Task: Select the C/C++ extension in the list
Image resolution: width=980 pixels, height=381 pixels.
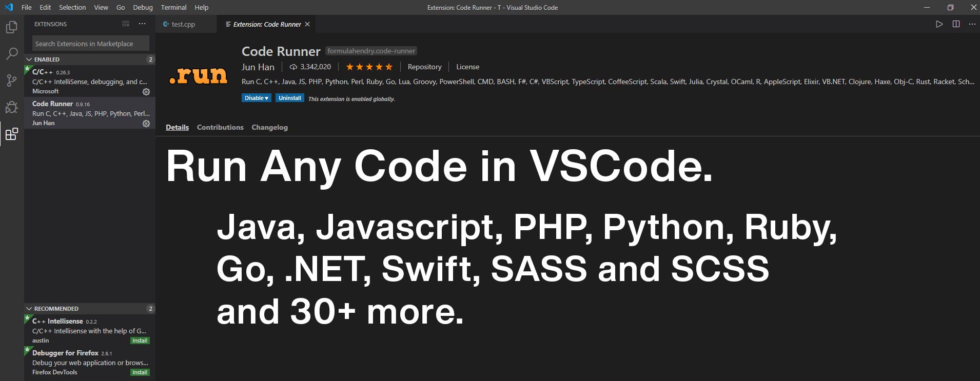Action: click(x=90, y=81)
